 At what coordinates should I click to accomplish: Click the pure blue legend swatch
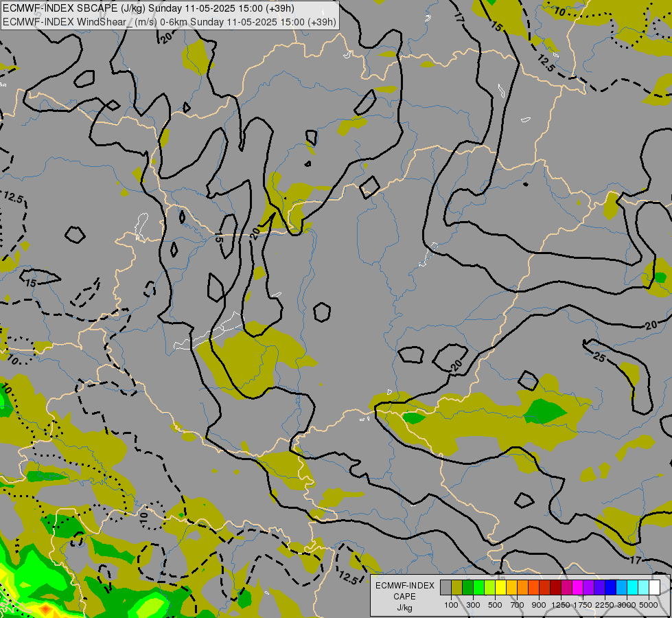pyautogui.click(x=611, y=587)
